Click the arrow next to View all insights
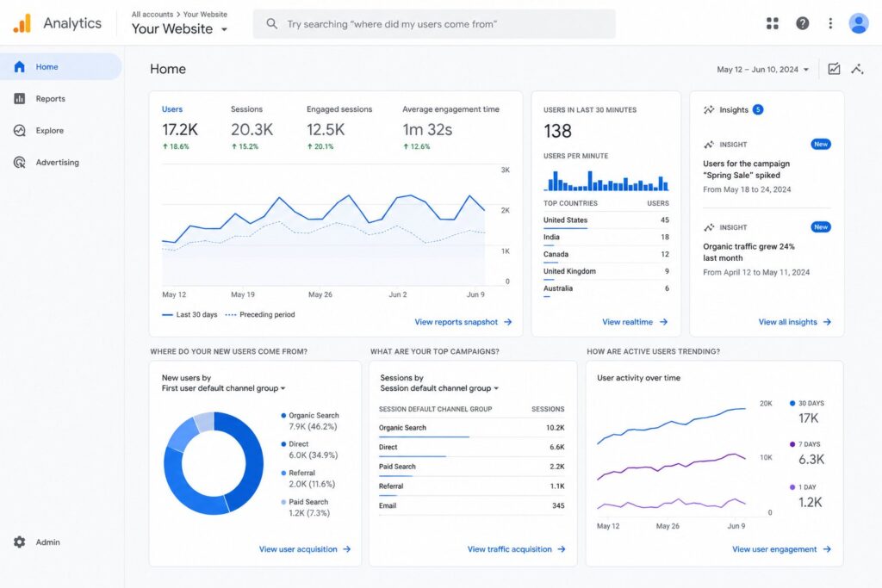Screen dimensions: 882x588 827,322
